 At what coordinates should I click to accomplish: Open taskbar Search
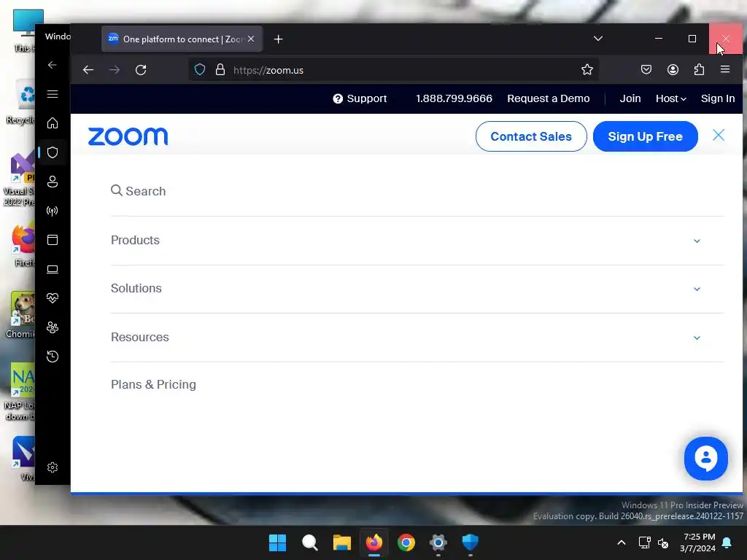point(309,542)
